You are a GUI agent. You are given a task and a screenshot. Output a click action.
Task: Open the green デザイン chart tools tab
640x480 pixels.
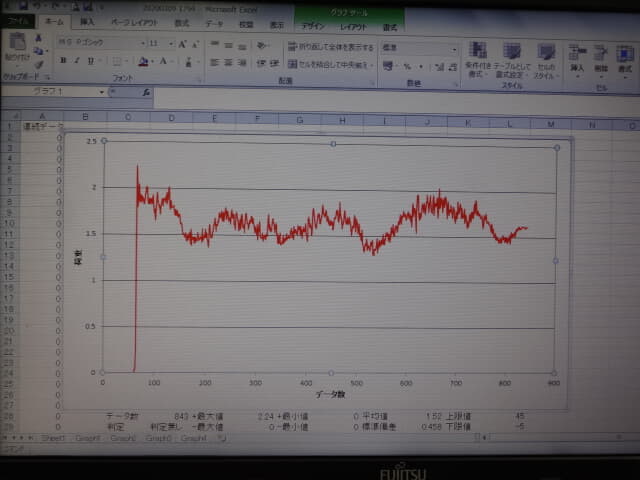tap(313, 27)
